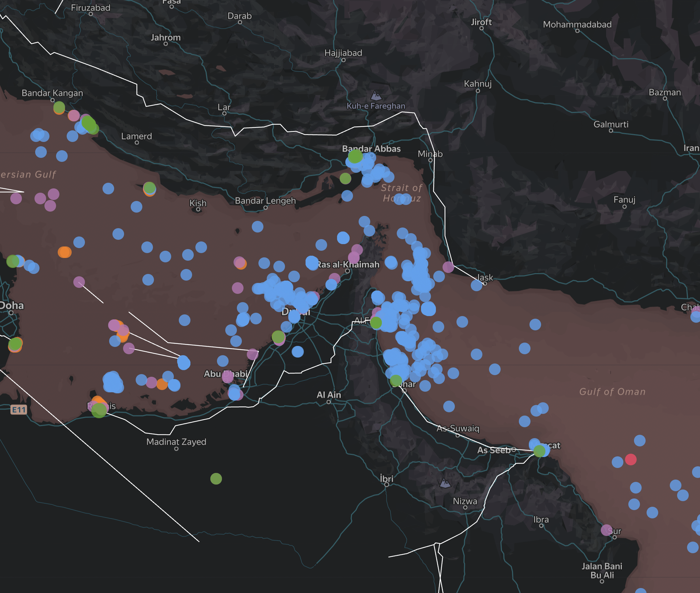The image size is (700, 593).
Task: Select the lone green marker below Madinat Zayed
Action: tap(216, 478)
